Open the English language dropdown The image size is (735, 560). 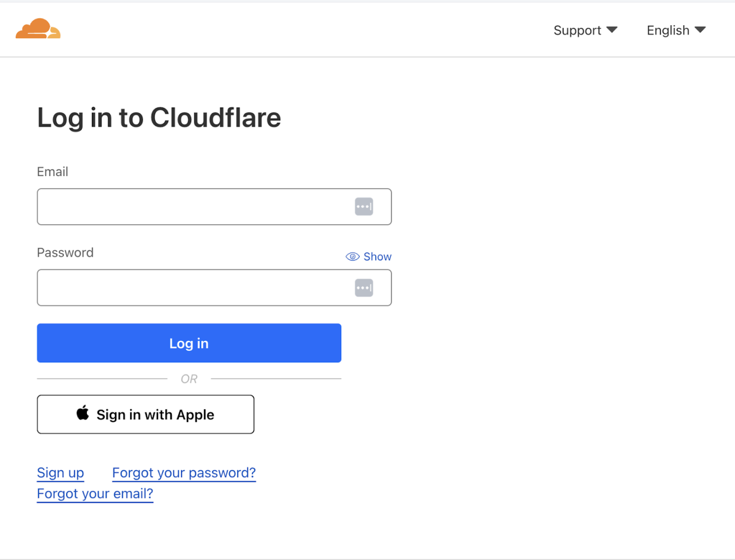click(x=676, y=30)
